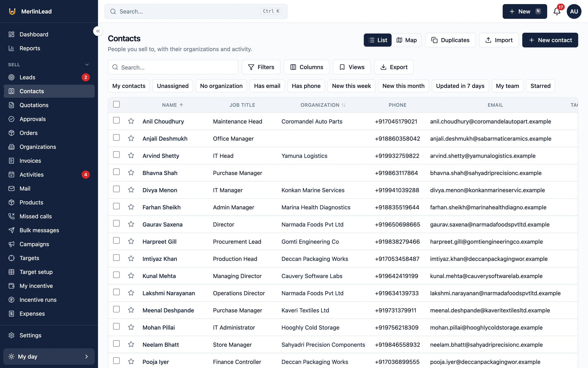This screenshot has height=368, width=588.
Task: Open Activities in the sidebar
Action: click(49, 175)
